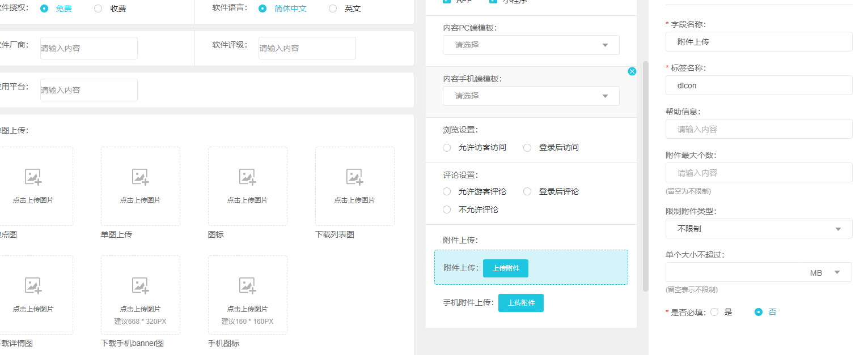Select 英文 as software language
The width and height of the screenshot is (868, 355).
pos(333,8)
